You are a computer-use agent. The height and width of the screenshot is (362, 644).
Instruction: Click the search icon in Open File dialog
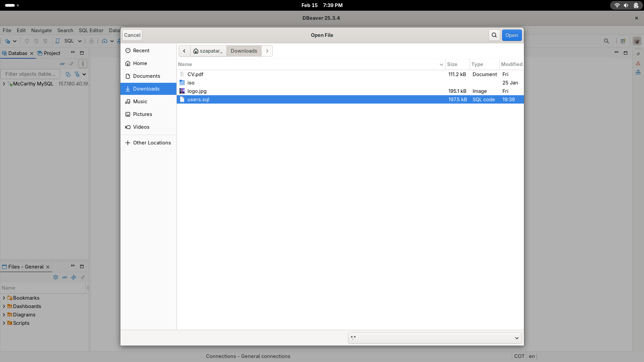494,35
